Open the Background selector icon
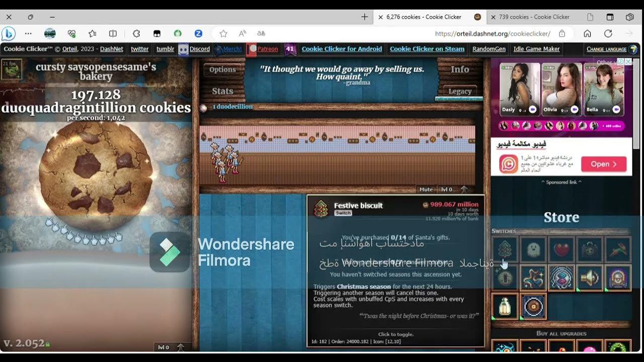The width and height of the screenshot is (644, 362). (x=561, y=278)
